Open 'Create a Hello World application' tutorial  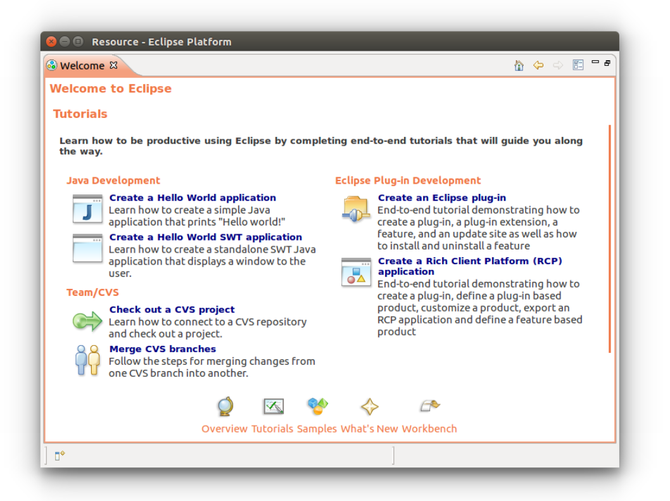[193, 198]
